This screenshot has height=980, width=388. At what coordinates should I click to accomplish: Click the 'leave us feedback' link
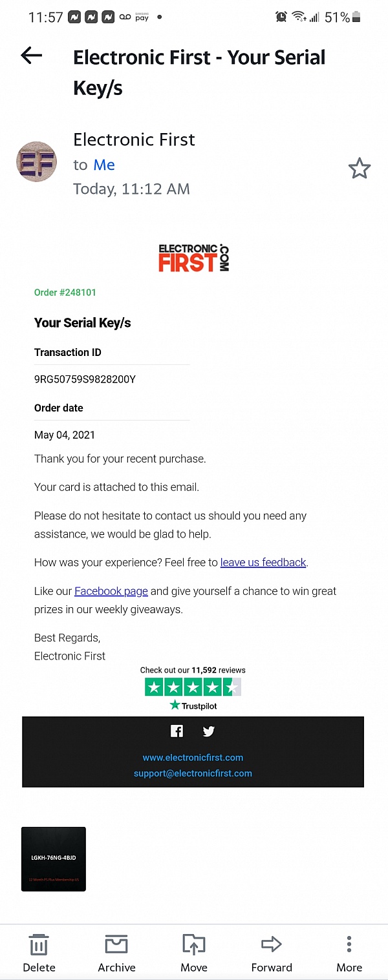[263, 562]
